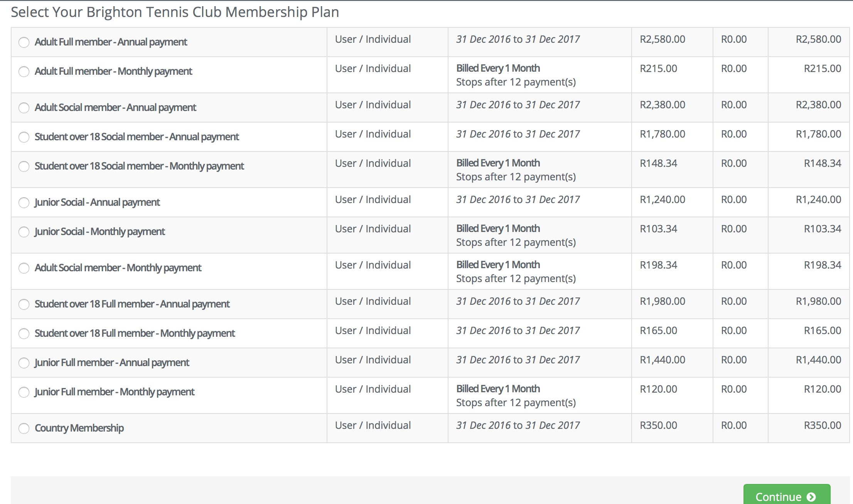The width and height of the screenshot is (853, 504).
Task: Pick Adult Social member Monthly payment radio
Action: click(x=24, y=268)
